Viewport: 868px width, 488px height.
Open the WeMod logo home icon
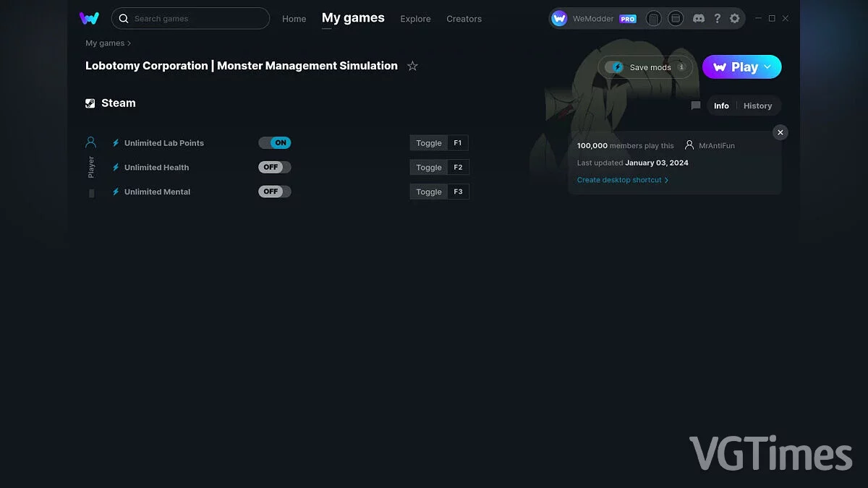click(x=89, y=18)
